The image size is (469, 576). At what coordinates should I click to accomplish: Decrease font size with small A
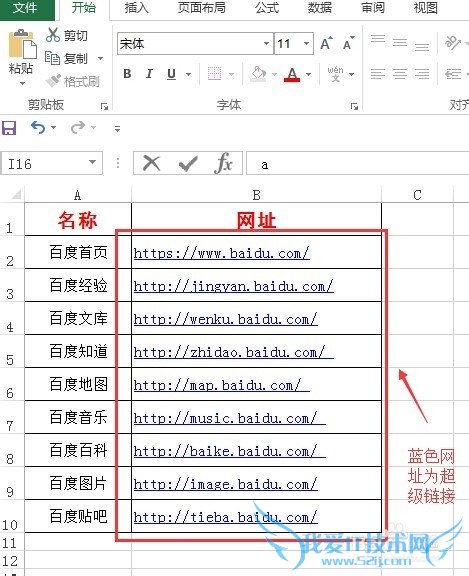[348, 43]
